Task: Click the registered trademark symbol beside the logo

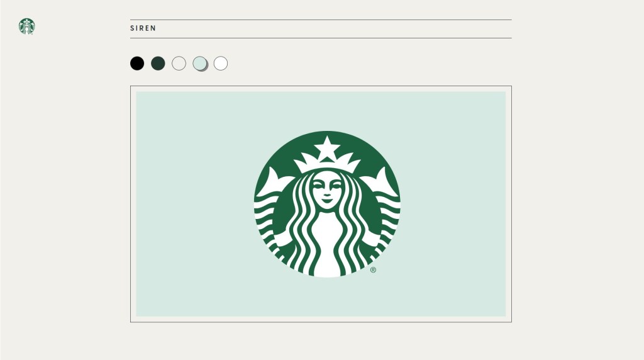Action: click(373, 270)
